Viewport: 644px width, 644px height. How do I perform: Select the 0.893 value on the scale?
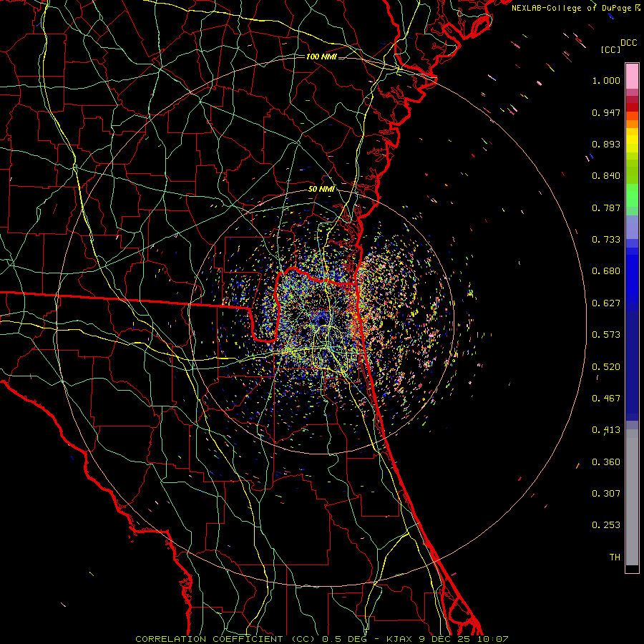tap(606, 144)
